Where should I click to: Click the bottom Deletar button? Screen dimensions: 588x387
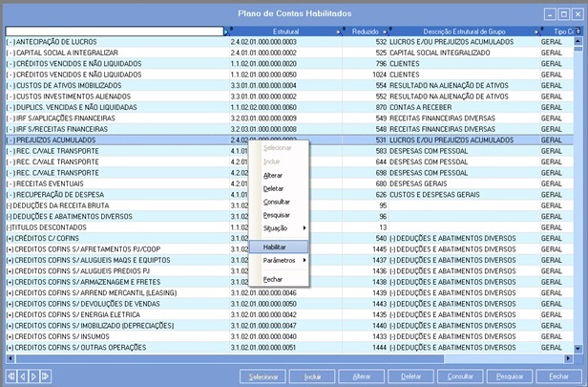point(410,376)
